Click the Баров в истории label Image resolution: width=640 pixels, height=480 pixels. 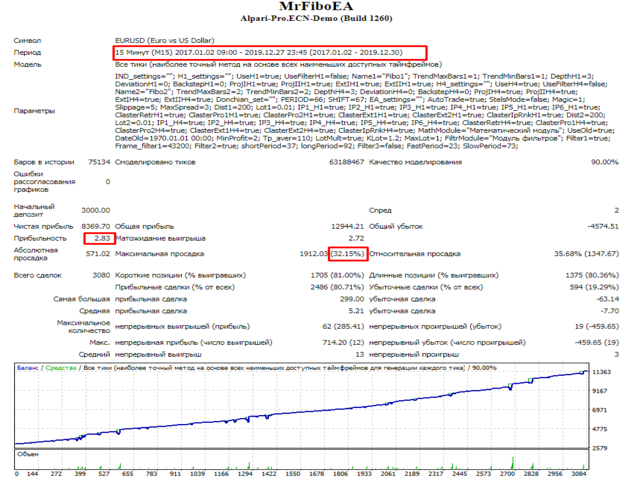[x=44, y=162]
